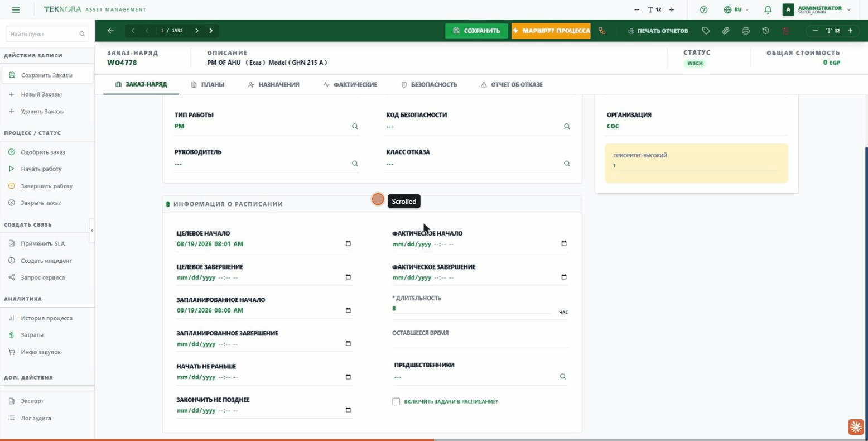Focus the Найти пункт search field

click(47, 34)
